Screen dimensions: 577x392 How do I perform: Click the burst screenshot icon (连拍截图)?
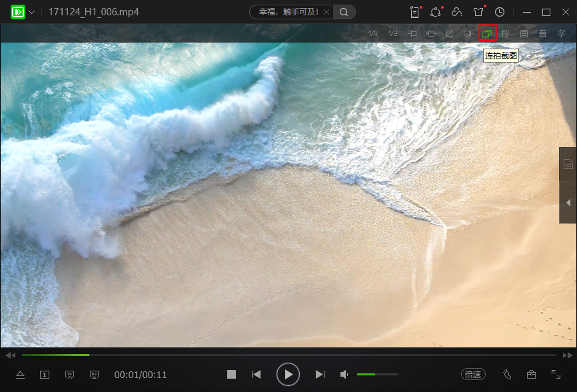[x=487, y=33]
